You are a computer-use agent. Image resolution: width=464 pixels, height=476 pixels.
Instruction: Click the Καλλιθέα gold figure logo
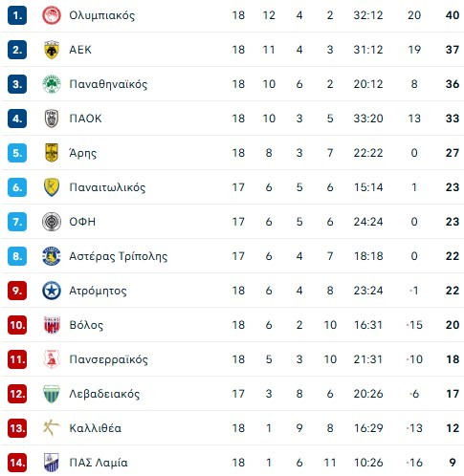(52, 428)
